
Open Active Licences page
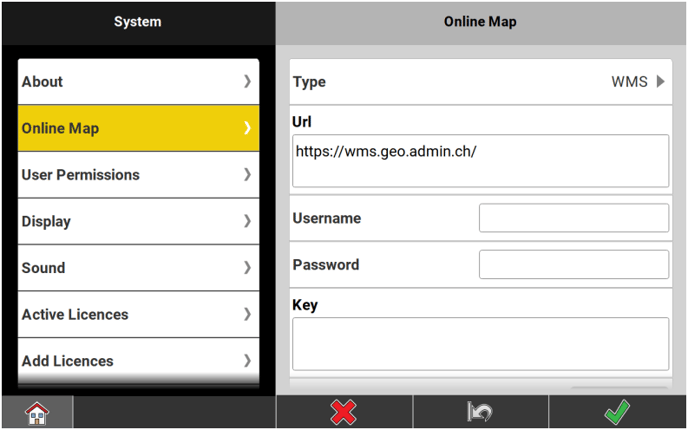click(138, 314)
